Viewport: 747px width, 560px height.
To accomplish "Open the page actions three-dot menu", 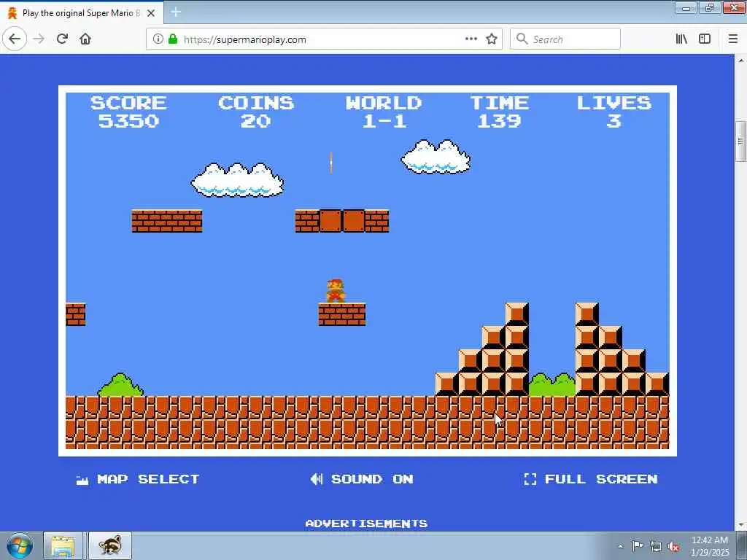I will tap(471, 39).
